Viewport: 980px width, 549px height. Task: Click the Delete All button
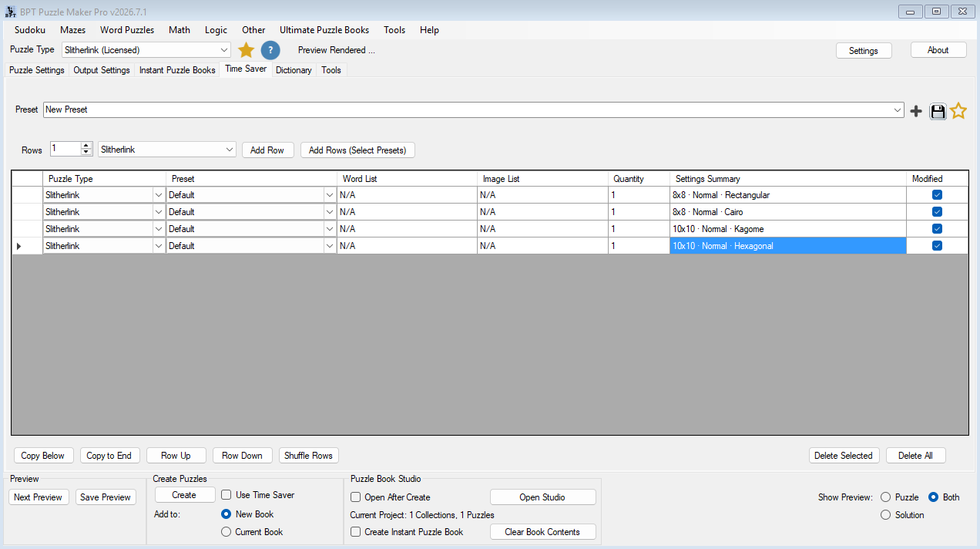coord(915,456)
